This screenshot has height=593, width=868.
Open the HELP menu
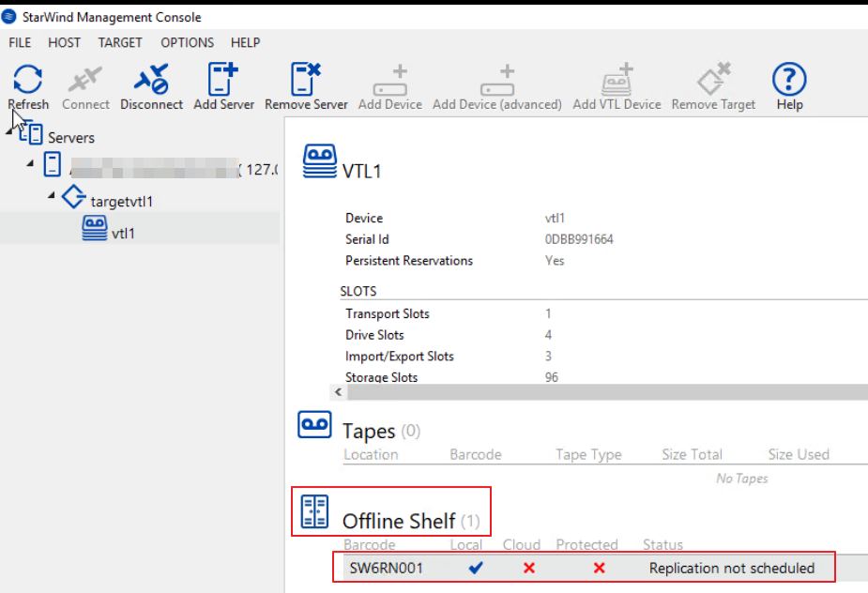click(245, 42)
